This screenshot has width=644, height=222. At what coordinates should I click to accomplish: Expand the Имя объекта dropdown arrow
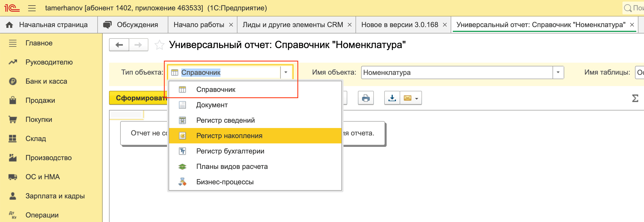click(558, 72)
